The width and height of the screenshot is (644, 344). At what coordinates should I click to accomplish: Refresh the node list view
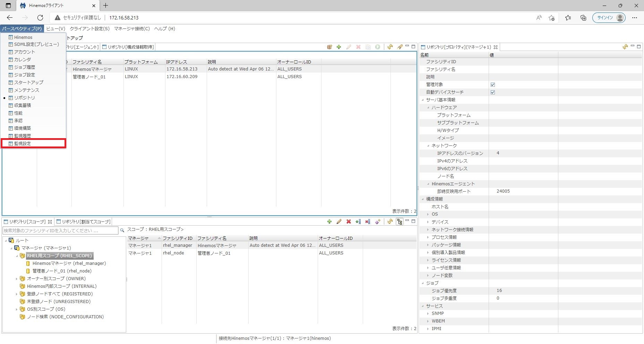[390, 47]
